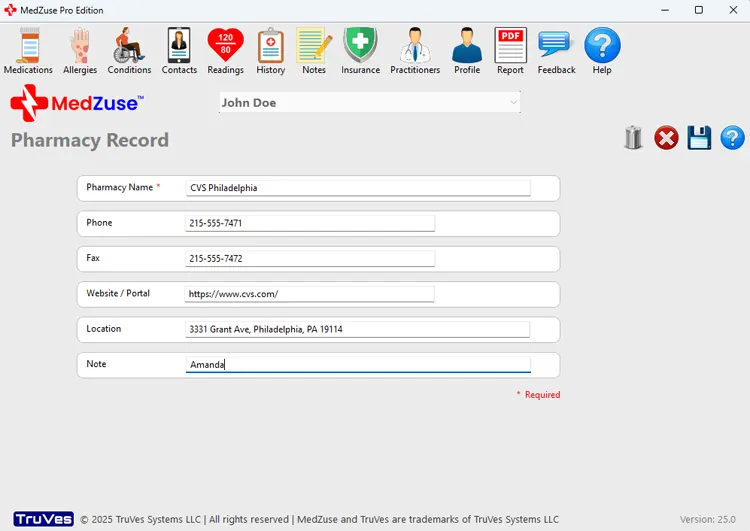This screenshot has height=531, width=750.
Task: Open the Profile section
Action: [467, 50]
